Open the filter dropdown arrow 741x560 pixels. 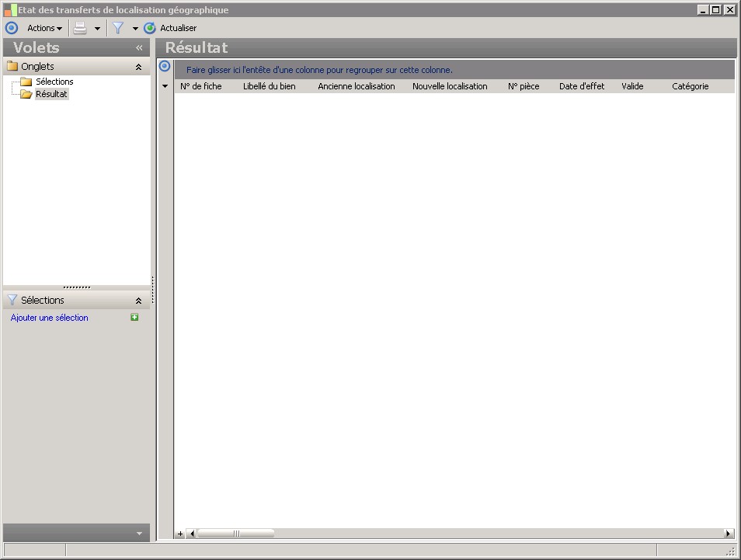click(135, 29)
